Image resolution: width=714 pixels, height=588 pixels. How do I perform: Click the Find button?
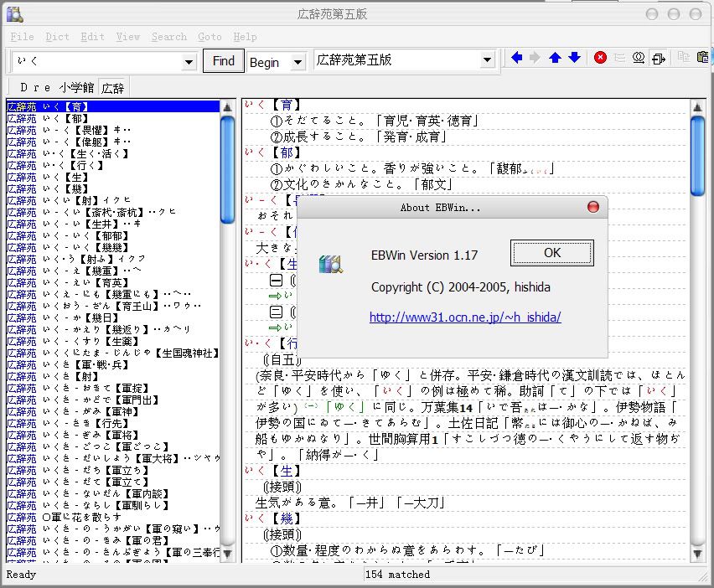click(223, 60)
